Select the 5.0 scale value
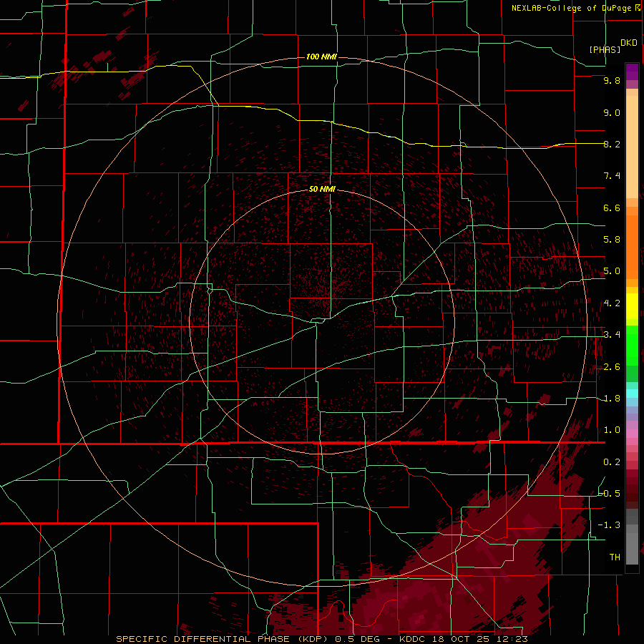The image size is (644, 644). [612, 271]
